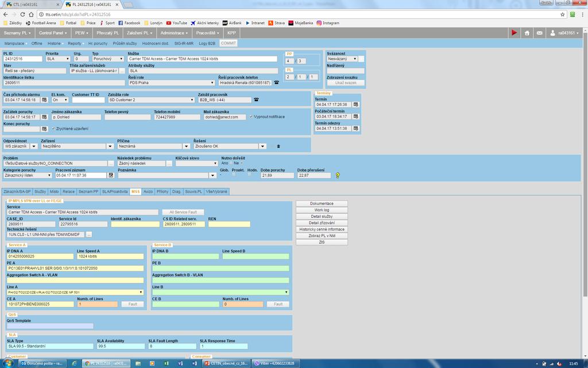Screen dimensions: 588x368
Task: Click the Historicky cenné informace button
Action: click(322, 229)
